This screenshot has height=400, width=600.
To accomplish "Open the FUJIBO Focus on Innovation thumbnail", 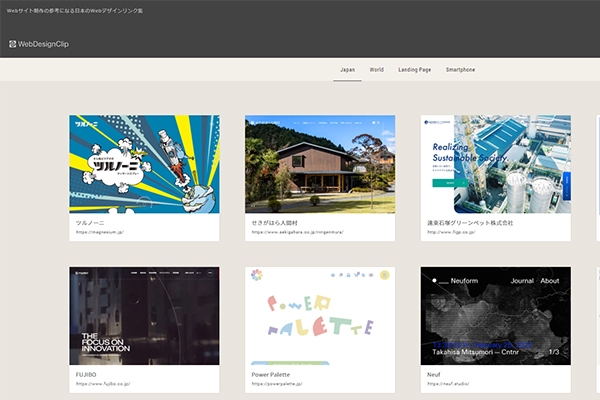I will (144, 315).
